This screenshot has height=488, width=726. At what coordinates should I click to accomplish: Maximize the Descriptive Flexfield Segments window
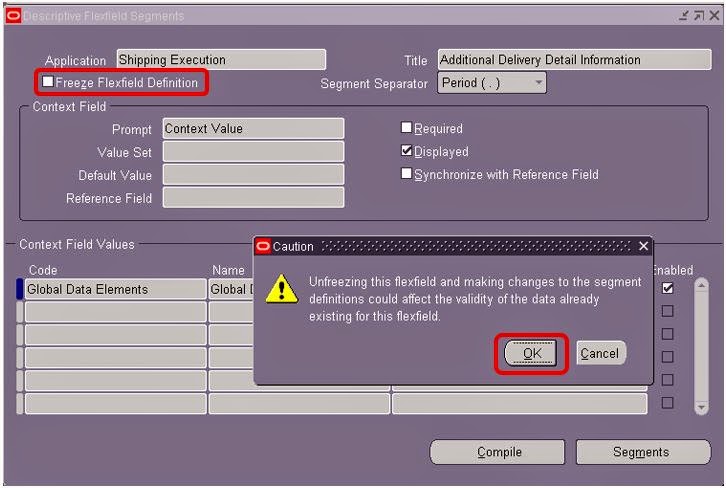click(x=699, y=16)
